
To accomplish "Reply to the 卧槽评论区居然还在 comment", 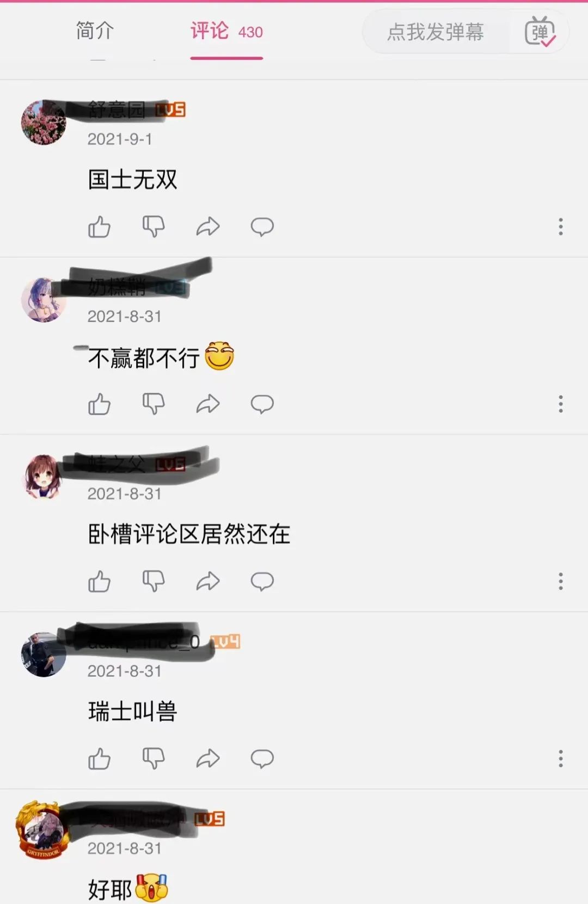I will 262,581.
